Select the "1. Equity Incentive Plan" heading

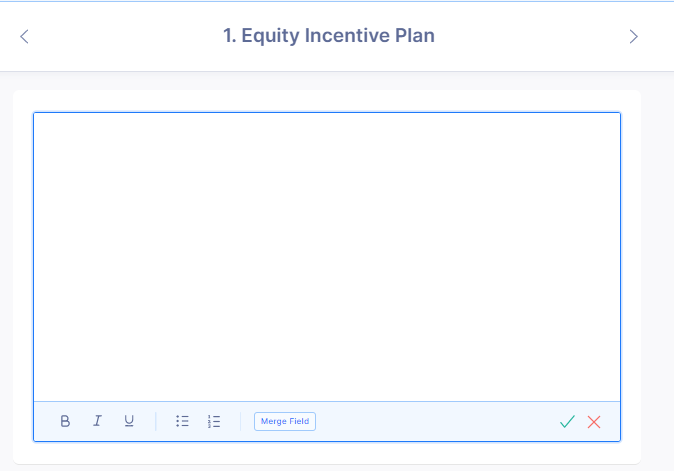(328, 36)
